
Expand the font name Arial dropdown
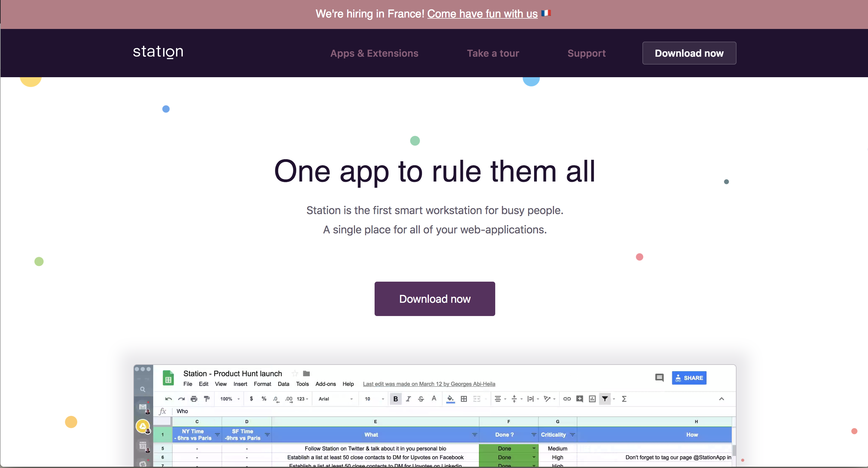click(x=352, y=399)
